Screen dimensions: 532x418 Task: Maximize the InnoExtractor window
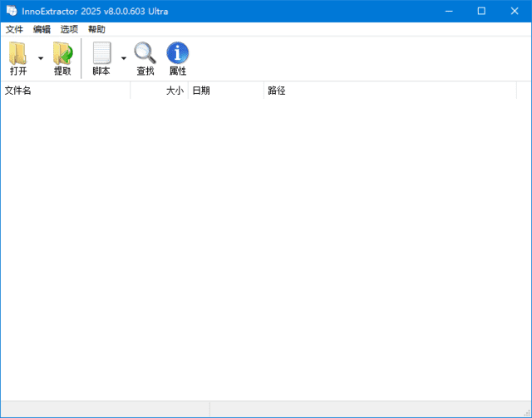(x=481, y=11)
